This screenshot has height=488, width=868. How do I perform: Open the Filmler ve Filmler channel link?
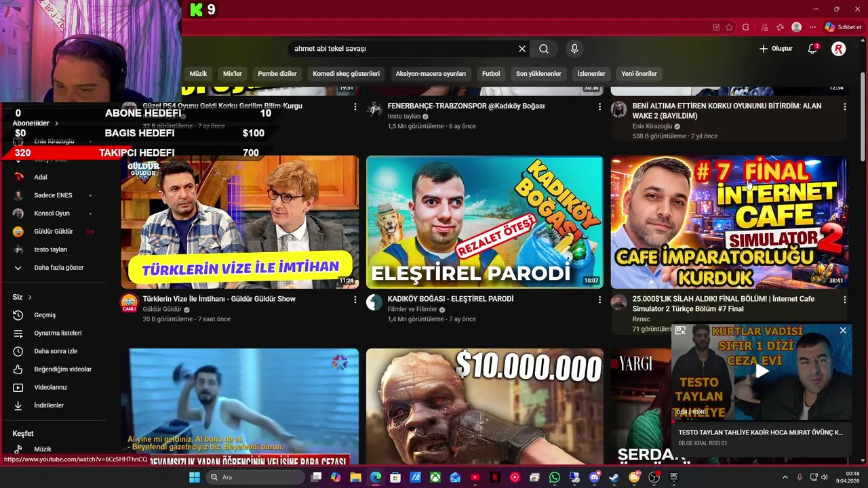pyautogui.click(x=412, y=309)
